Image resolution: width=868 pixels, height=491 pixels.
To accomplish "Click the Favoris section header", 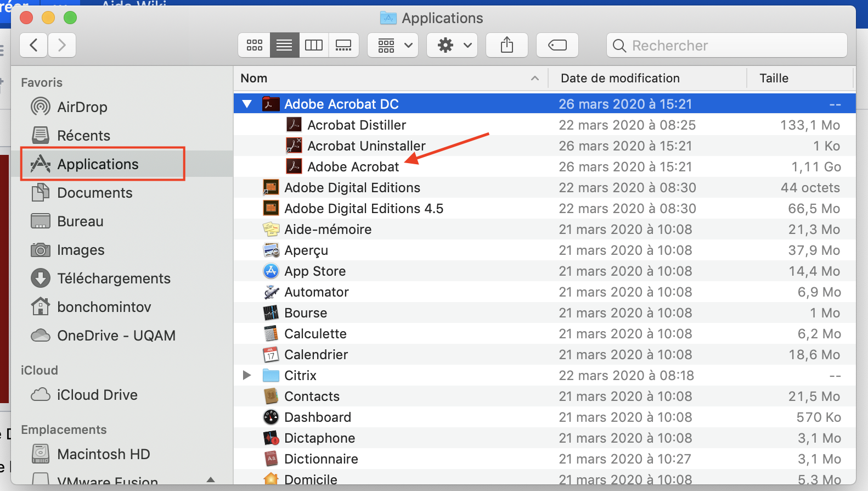I will click(42, 82).
